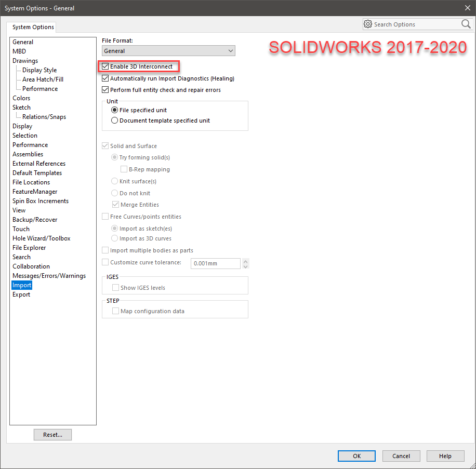Viewport: 476px width, 469px height.
Task: Toggle Map configuration data checkbox
Action: [x=115, y=311]
